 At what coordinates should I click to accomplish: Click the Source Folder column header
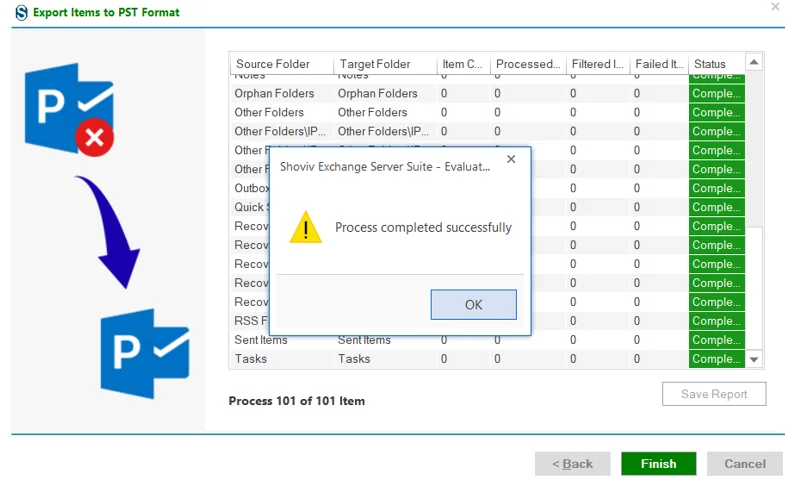point(282,64)
